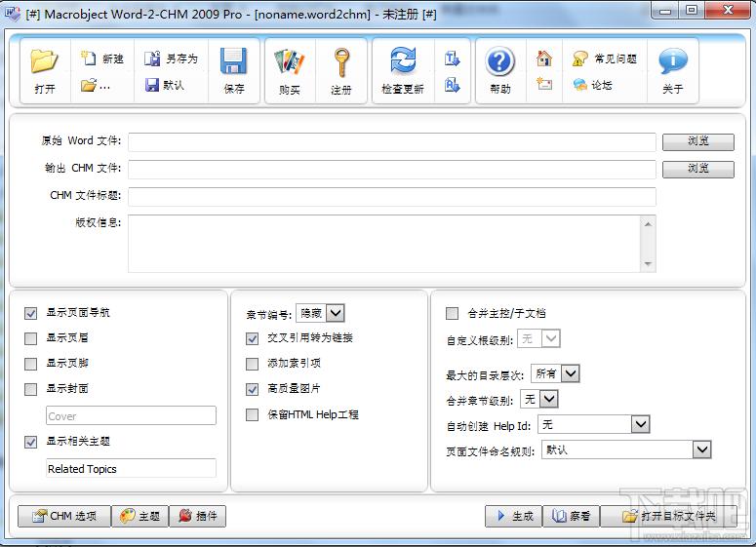Image resolution: width=756 pixels, height=547 pixels.
Task: Choose 另存为 to save project as
Action: click(x=171, y=59)
